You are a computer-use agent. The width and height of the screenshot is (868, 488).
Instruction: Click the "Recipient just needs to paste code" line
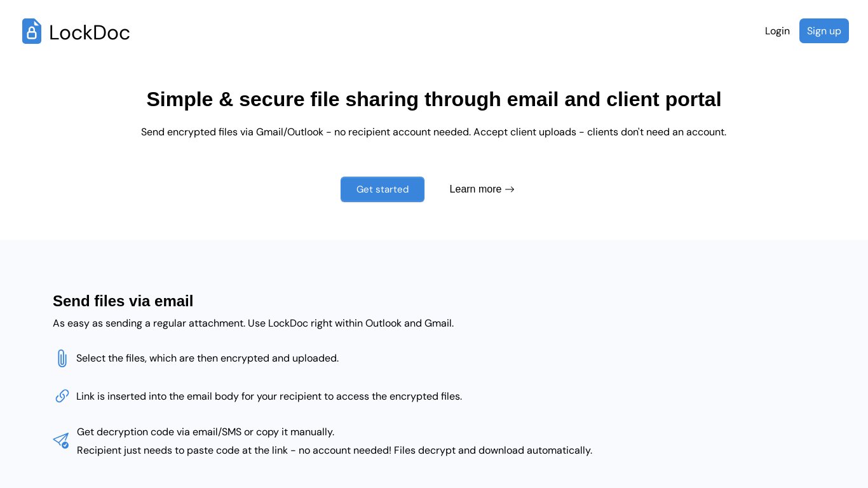[334, 451]
